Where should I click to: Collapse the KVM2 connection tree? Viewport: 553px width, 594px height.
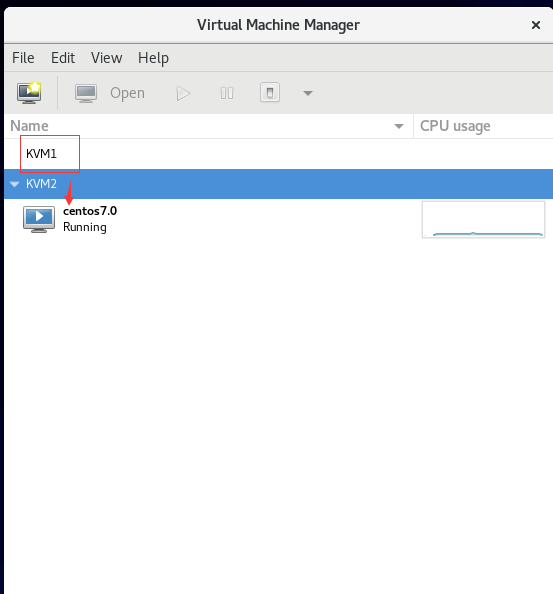coord(15,184)
